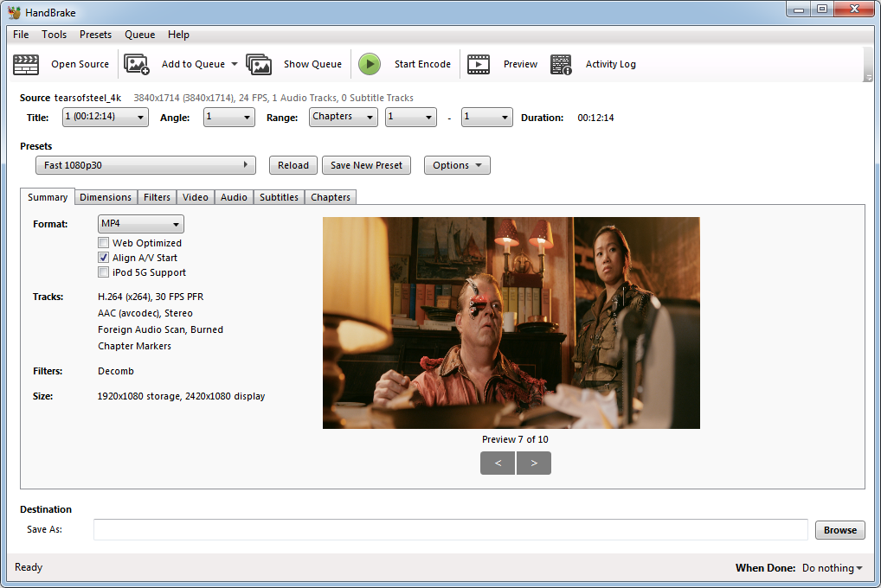Open the Tools menu
The image size is (881, 588).
click(54, 35)
